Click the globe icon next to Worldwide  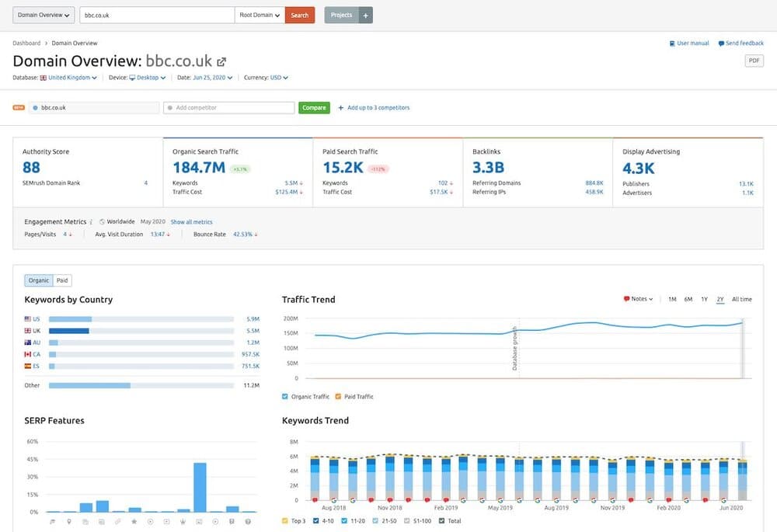tap(102, 222)
